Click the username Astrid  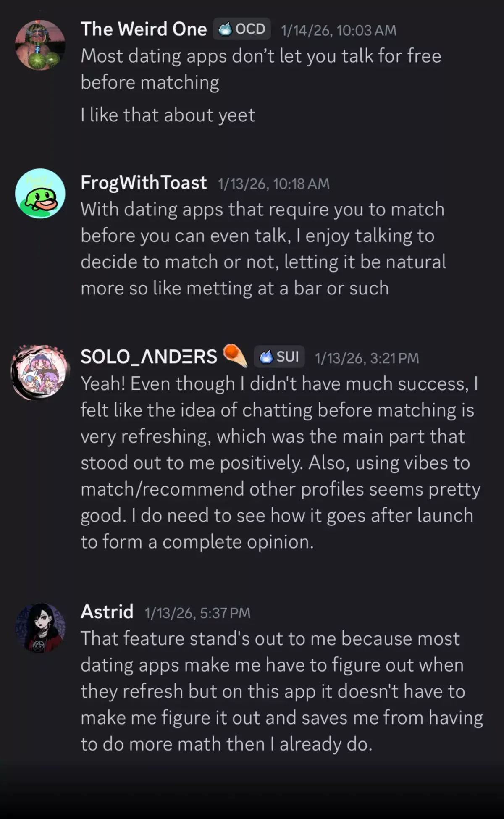106,612
